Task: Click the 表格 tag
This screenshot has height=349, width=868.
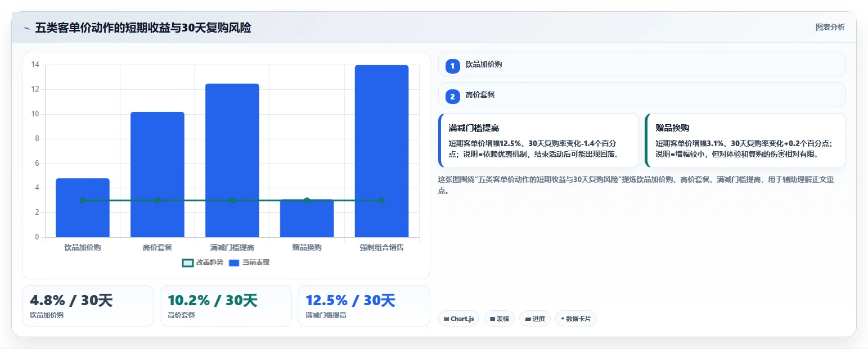Action: pyautogui.click(x=499, y=319)
